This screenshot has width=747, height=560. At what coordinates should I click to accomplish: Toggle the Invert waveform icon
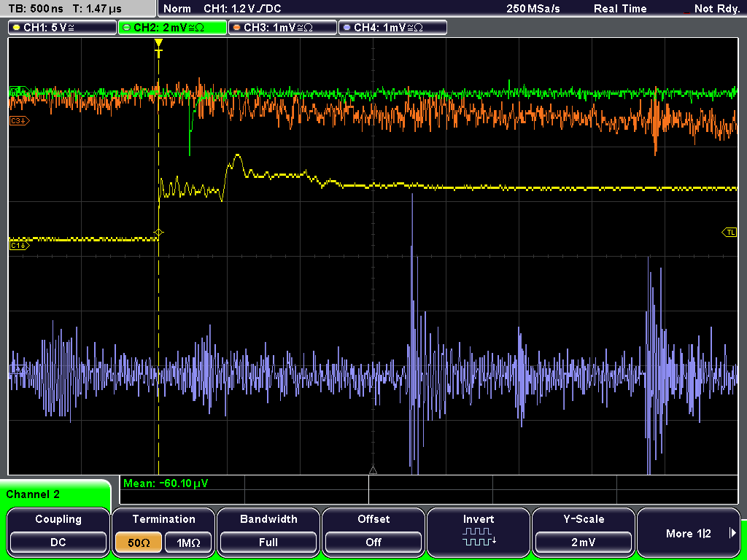[479, 536]
